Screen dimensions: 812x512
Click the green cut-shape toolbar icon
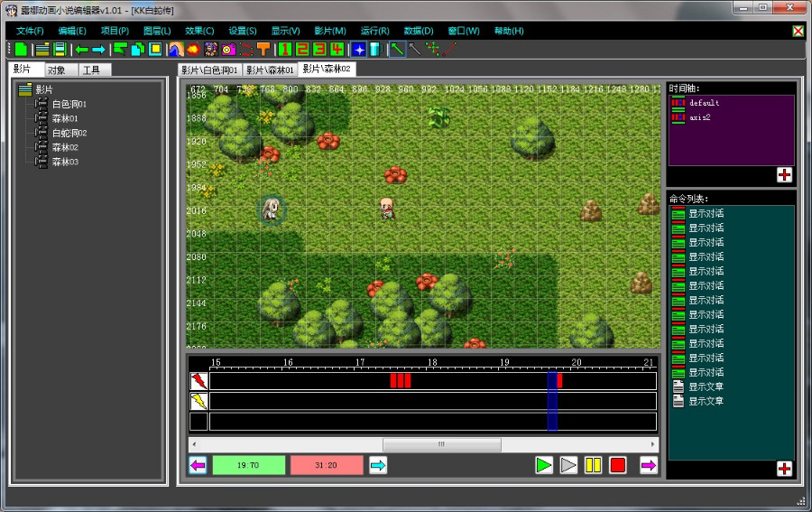tap(120, 50)
